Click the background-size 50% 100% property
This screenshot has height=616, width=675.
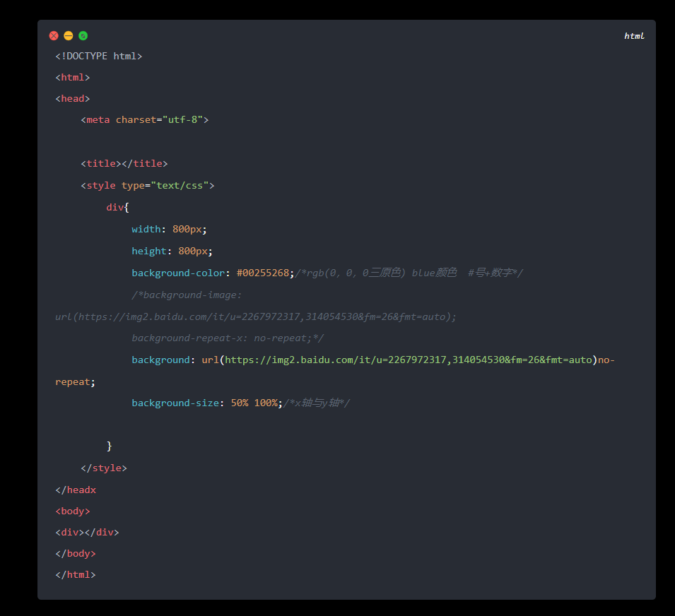point(206,403)
